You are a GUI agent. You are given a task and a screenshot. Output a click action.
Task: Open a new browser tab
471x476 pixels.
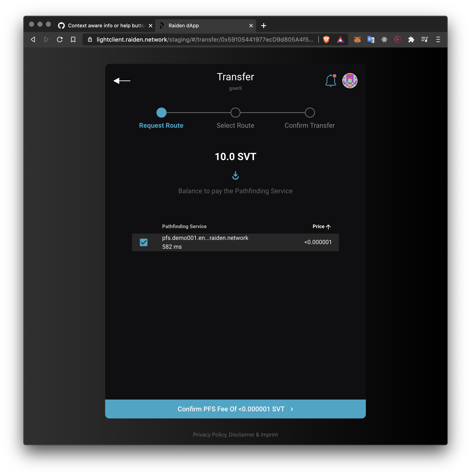pyautogui.click(x=264, y=26)
